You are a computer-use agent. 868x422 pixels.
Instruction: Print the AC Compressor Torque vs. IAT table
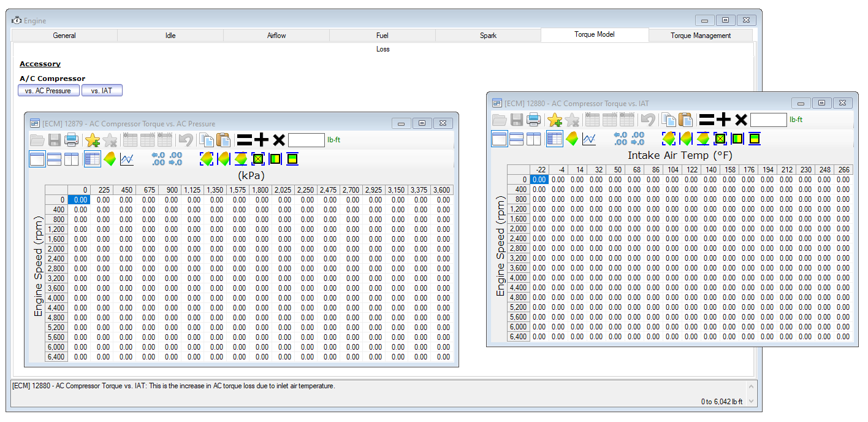[534, 120]
